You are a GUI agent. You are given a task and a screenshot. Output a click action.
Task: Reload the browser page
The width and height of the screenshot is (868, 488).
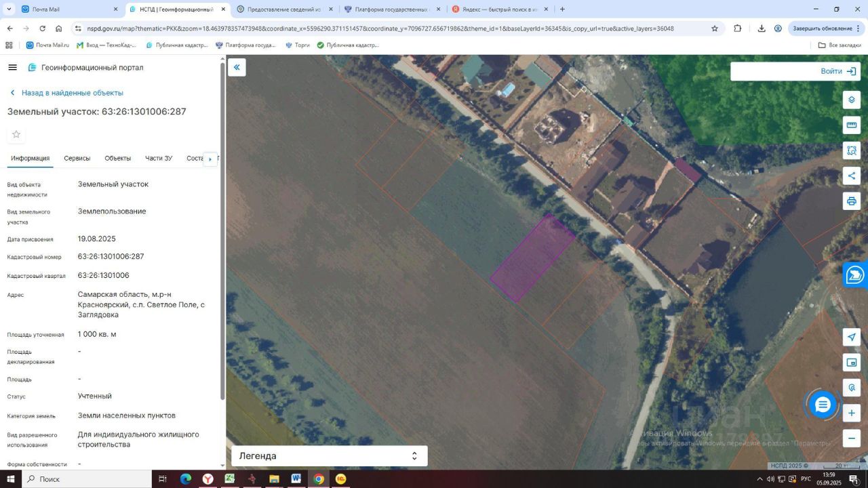coord(43,28)
